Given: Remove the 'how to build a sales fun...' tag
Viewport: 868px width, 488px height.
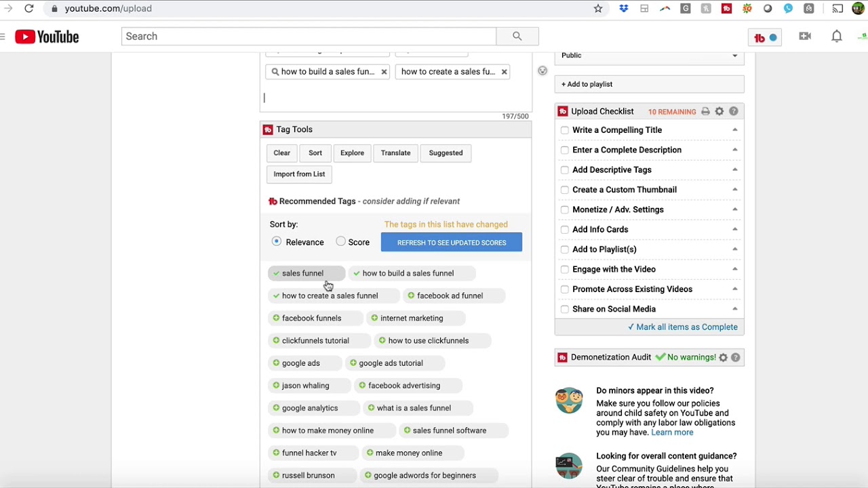Looking at the screenshot, I should [384, 72].
